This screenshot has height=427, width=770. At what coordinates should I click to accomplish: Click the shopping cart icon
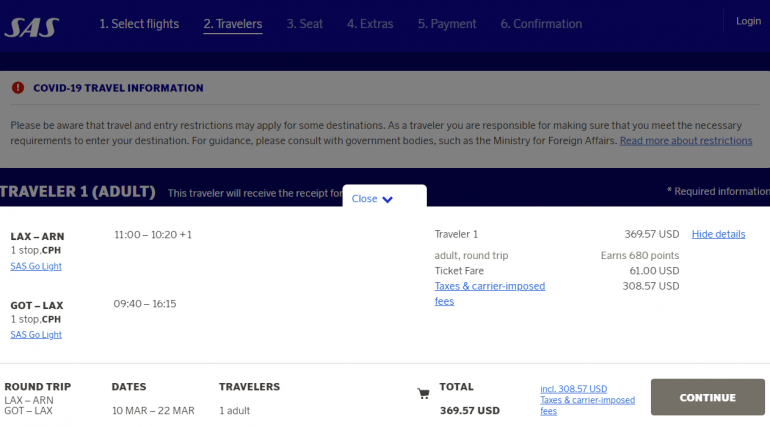(423, 394)
